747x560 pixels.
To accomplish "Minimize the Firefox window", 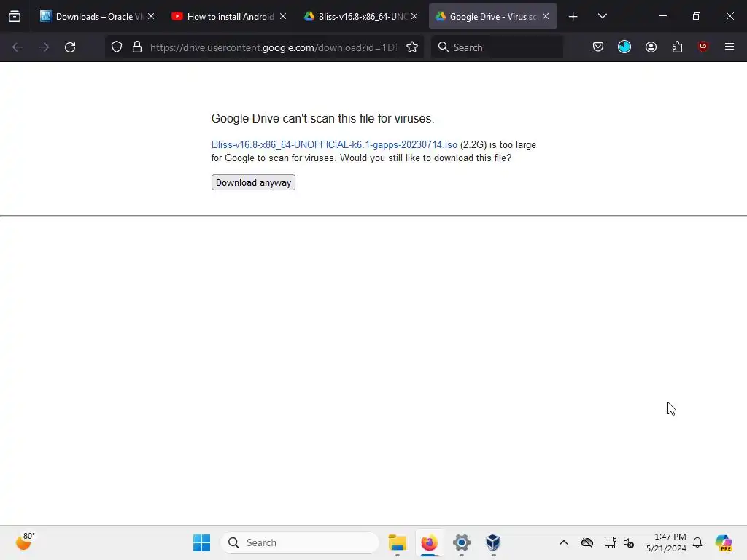I will (662, 16).
